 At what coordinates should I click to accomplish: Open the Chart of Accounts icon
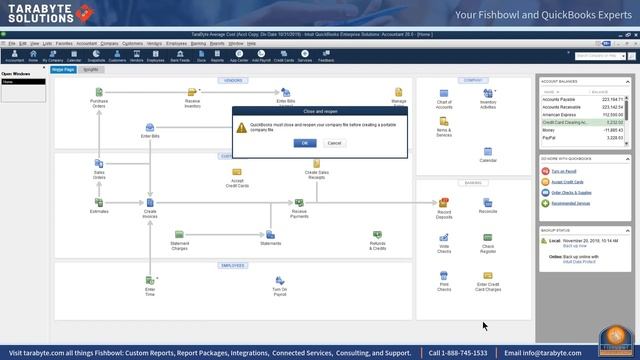[444, 99]
